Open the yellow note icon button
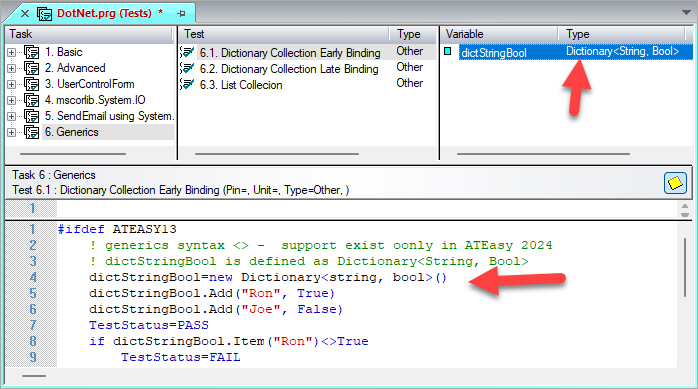698x389 pixels. tap(675, 183)
